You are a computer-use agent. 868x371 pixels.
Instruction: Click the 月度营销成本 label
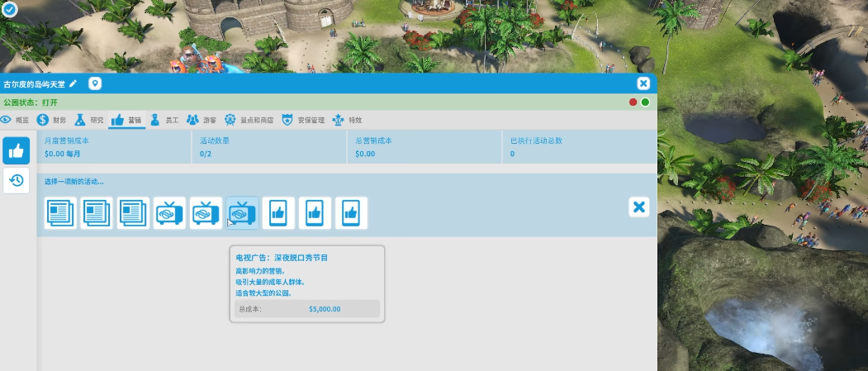66,140
